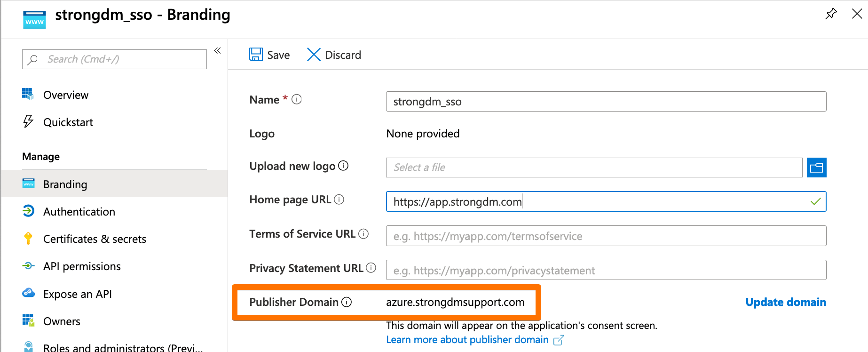Open Learn more about publisher domain
The height and width of the screenshot is (352, 868).
click(467, 340)
